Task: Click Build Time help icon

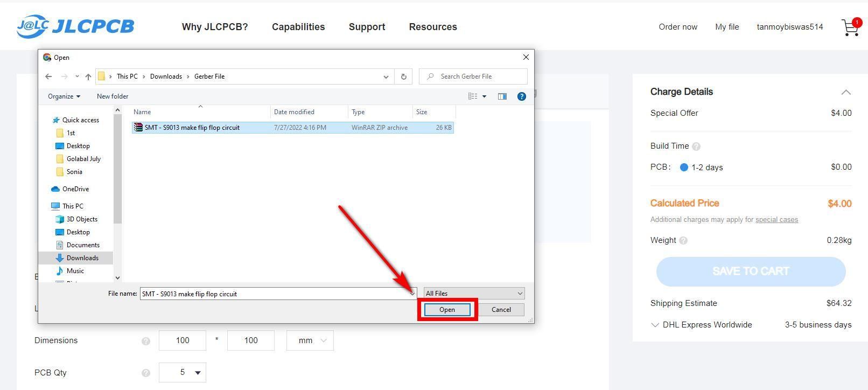Action: [696, 147]
